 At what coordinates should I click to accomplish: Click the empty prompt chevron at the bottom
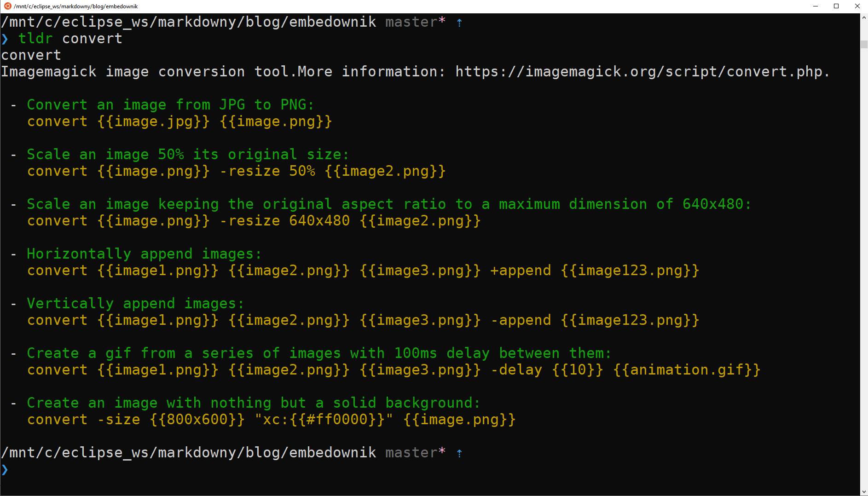coord(5,470)
